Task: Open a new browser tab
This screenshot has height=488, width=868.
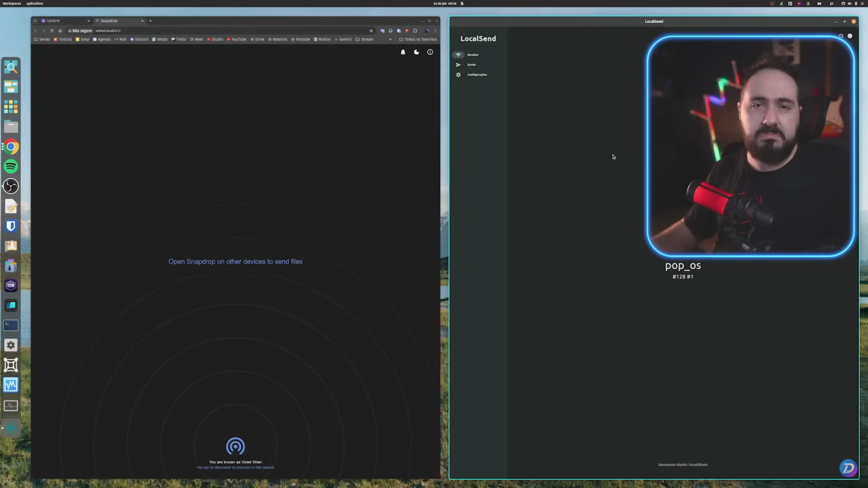Action: pos(150,21)
